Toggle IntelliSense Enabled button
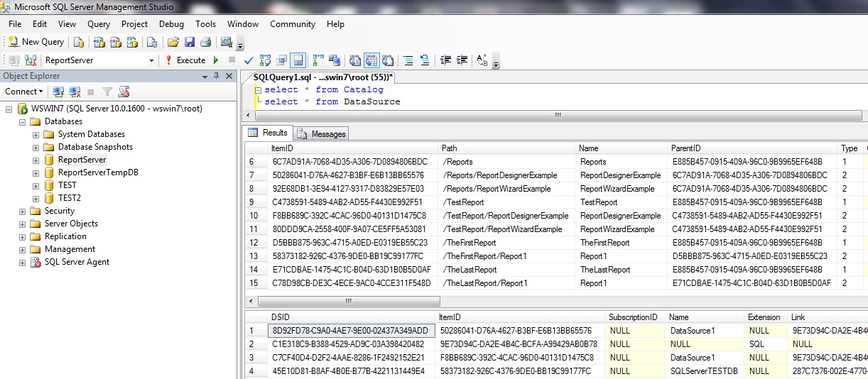 (298, 60)
